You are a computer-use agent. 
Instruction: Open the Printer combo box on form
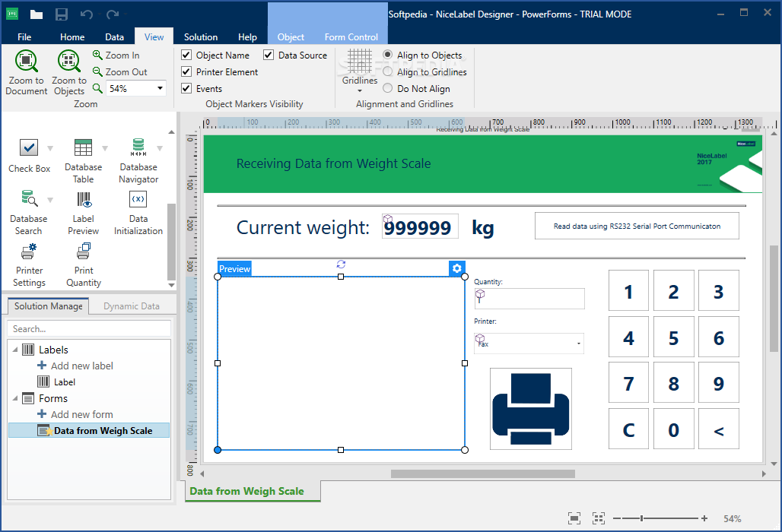[529, 344]
